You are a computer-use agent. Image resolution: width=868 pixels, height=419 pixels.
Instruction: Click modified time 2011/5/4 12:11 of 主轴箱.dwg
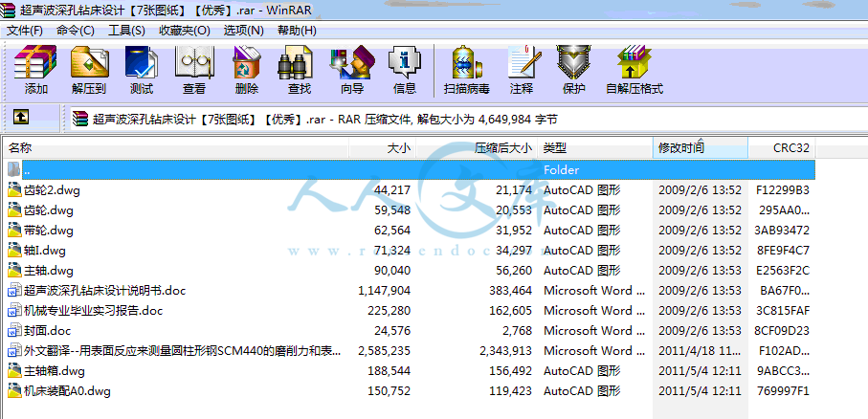(x=700, y=371)
